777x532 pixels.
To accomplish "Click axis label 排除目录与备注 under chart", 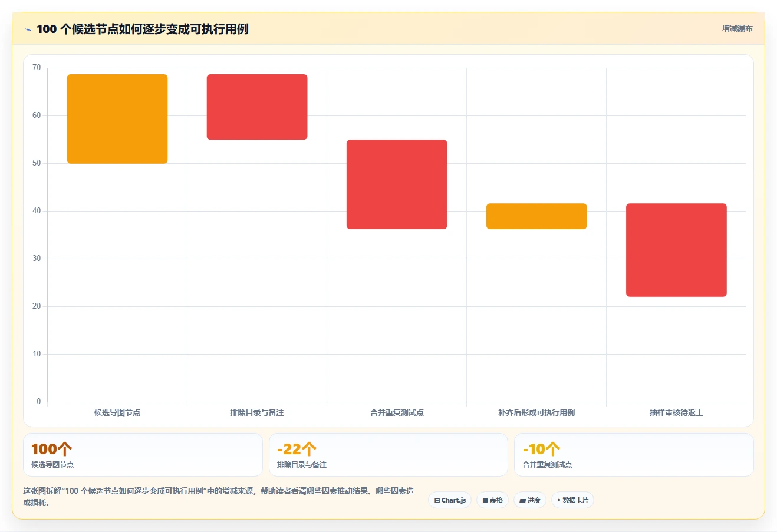I will click(257, 412).
